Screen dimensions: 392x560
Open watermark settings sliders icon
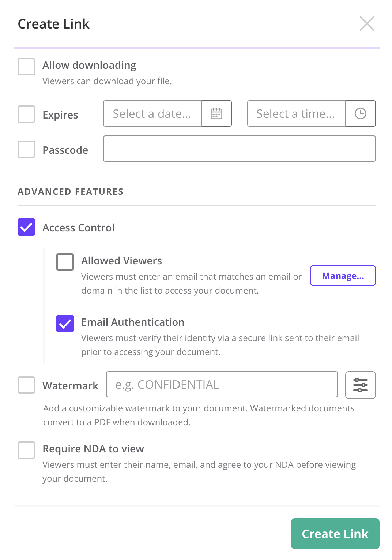coord(361,385)
